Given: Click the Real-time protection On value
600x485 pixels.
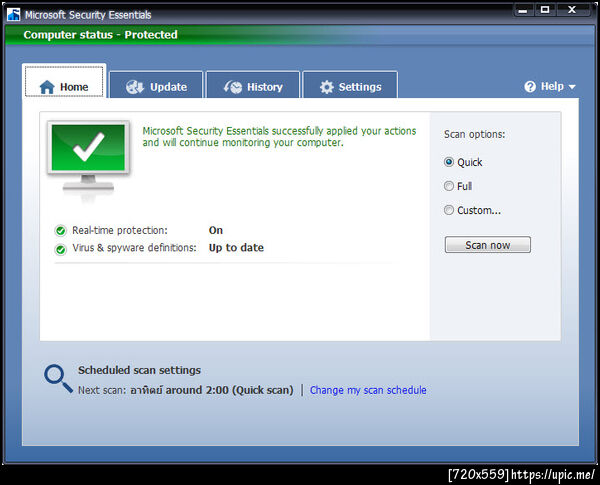Looking at the screenshot, I should click(x=216, y=230).
